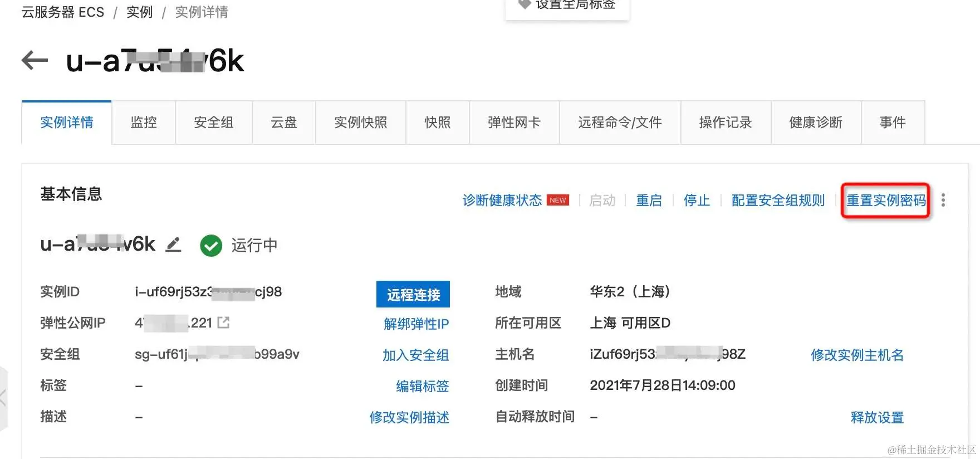
Task: Click the NEW badge beside 诊断健康状态
Action: [558, 200]
